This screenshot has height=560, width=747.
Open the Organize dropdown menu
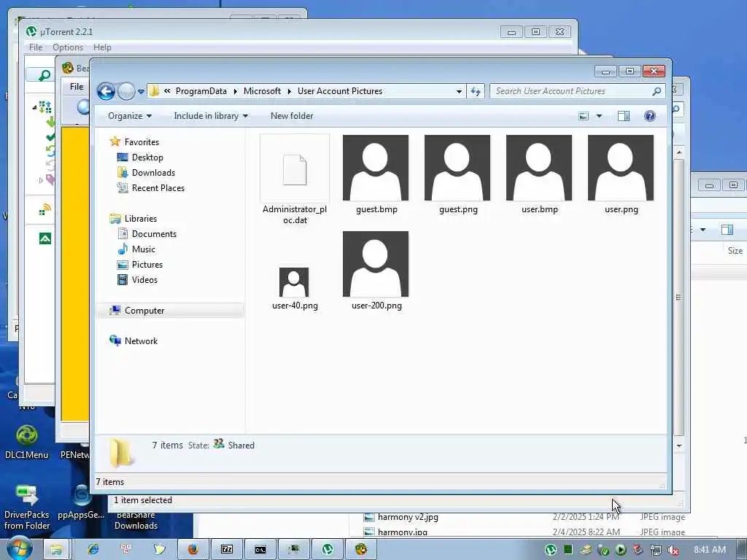[x=130, y=116]
